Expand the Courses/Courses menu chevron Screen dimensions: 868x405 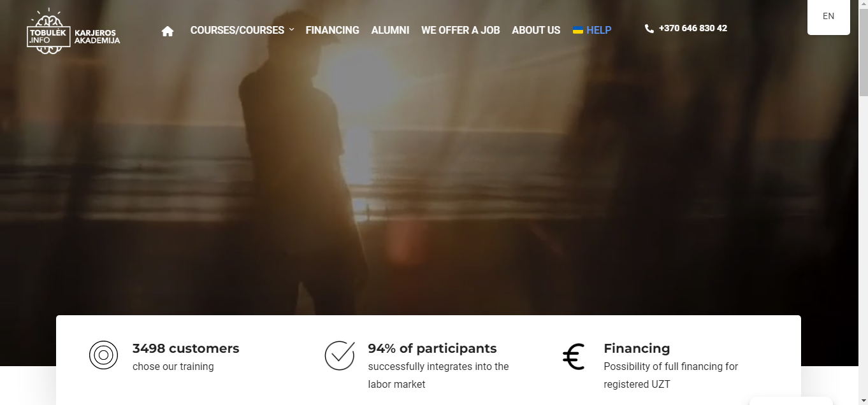291,29
